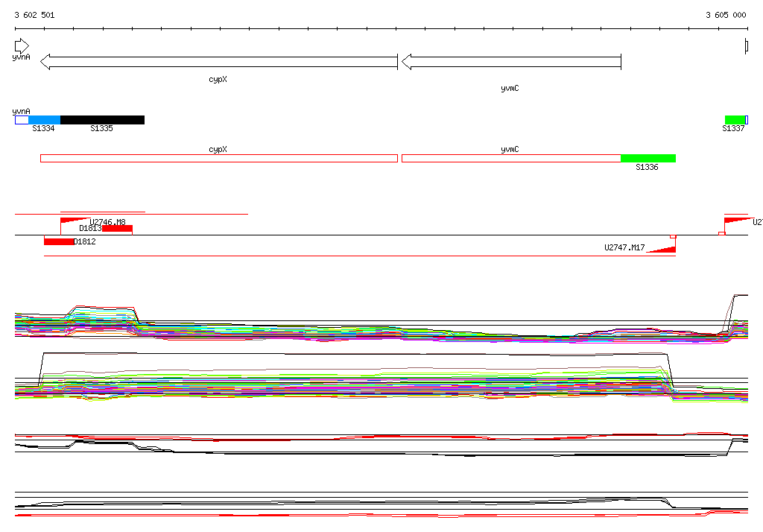Screen dimensions: 763x532
Task: Click the U2746.M8 label
Action: click(x=107, y=222)
